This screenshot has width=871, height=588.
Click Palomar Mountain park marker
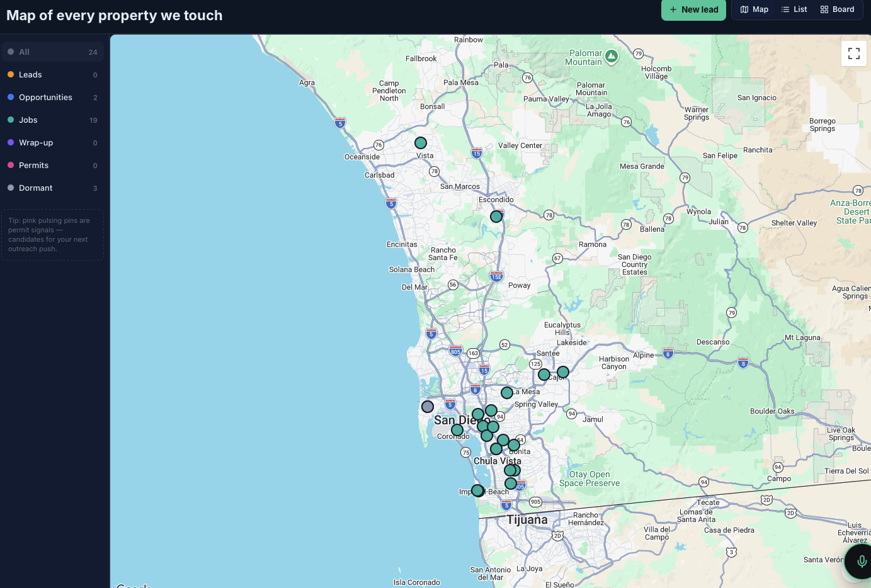point(612,57)
